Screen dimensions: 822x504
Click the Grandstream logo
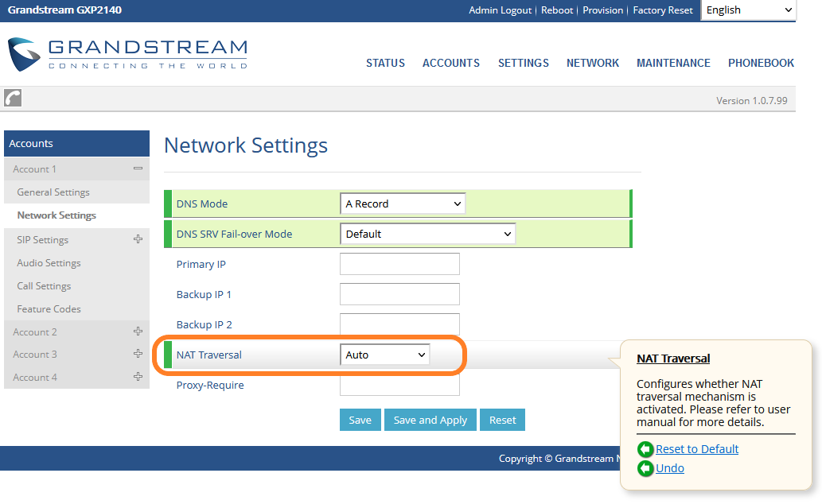pos(127,54)
